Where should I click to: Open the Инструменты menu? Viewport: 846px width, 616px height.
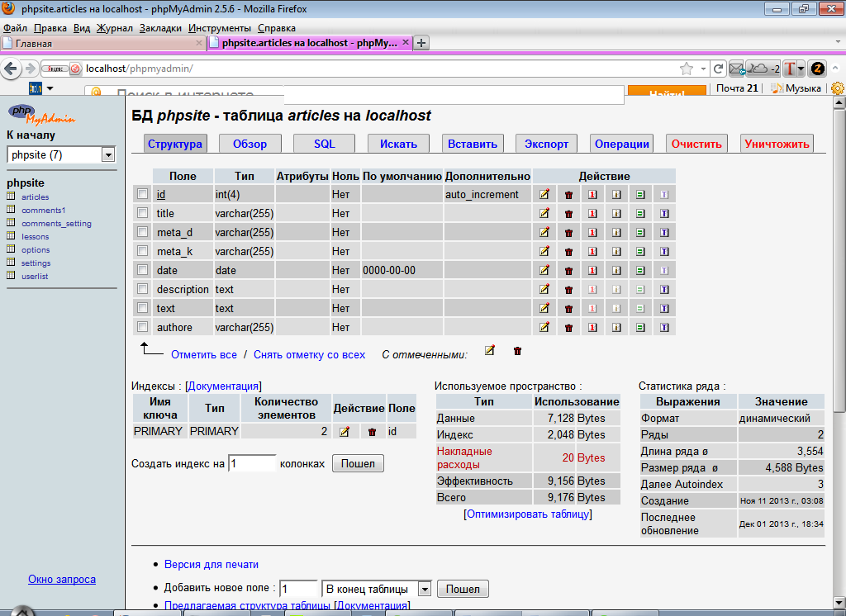(x=220, y=28)
